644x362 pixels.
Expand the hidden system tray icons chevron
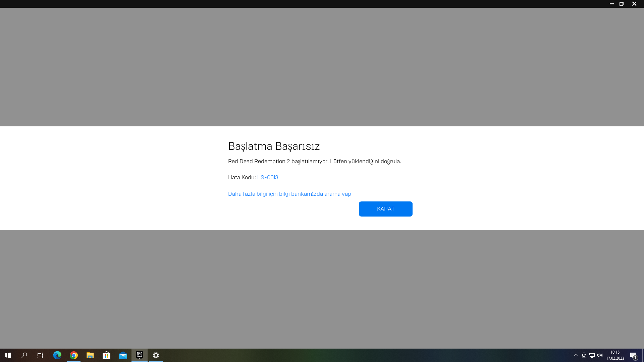point(576,355)
